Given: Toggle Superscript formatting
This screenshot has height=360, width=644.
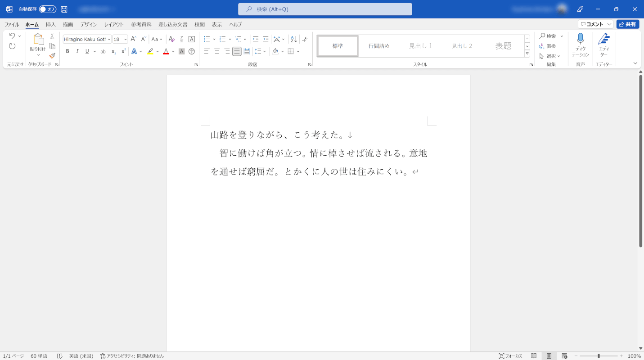Looking at the screenshot, I should [123, 51].
